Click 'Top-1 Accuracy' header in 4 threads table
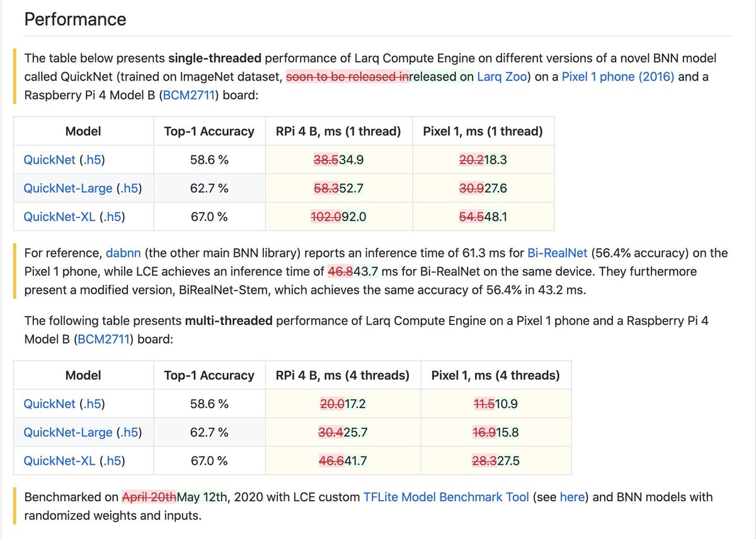756x539 pixels. [209, 375]
